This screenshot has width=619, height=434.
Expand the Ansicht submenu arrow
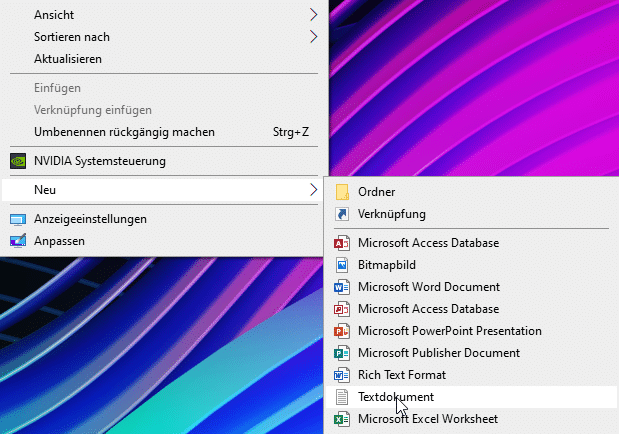tap(314, 15)
